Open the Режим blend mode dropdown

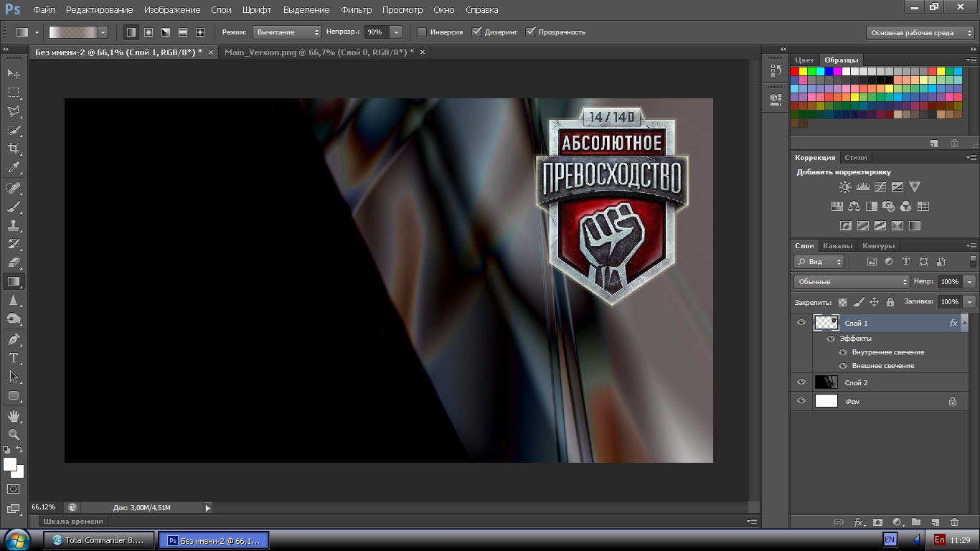(286, 32)
